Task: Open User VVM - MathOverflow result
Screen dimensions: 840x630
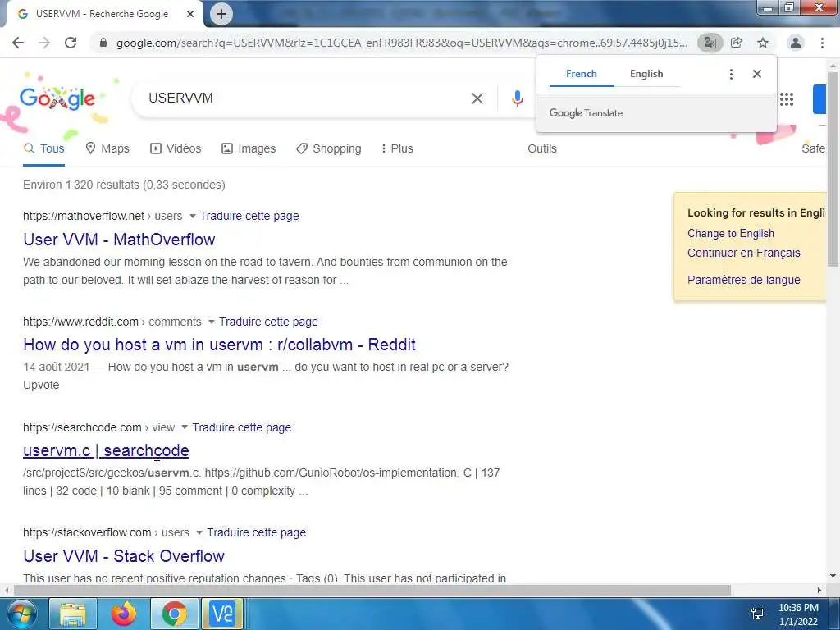Action: pyautogui.click(x=119, y=240)
